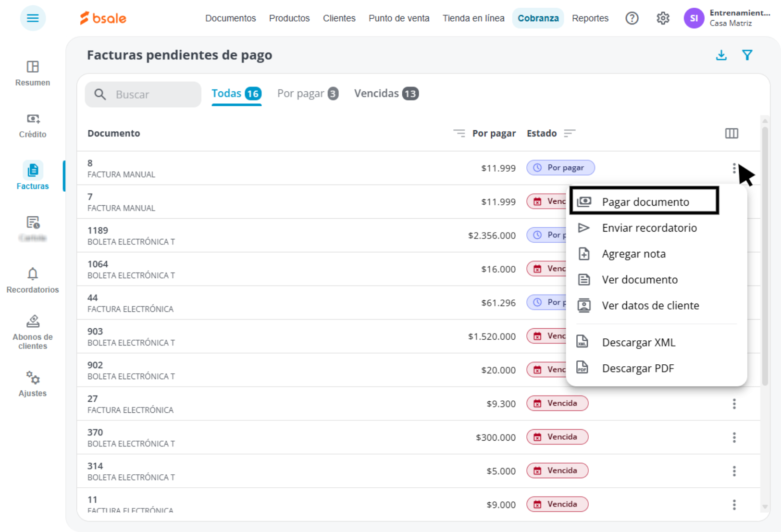
Task: Click the Buscar search field
Action: 143,94
